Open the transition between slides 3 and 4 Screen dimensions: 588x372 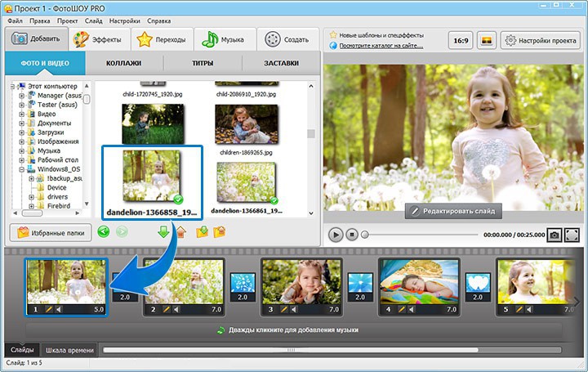[360, 287]
